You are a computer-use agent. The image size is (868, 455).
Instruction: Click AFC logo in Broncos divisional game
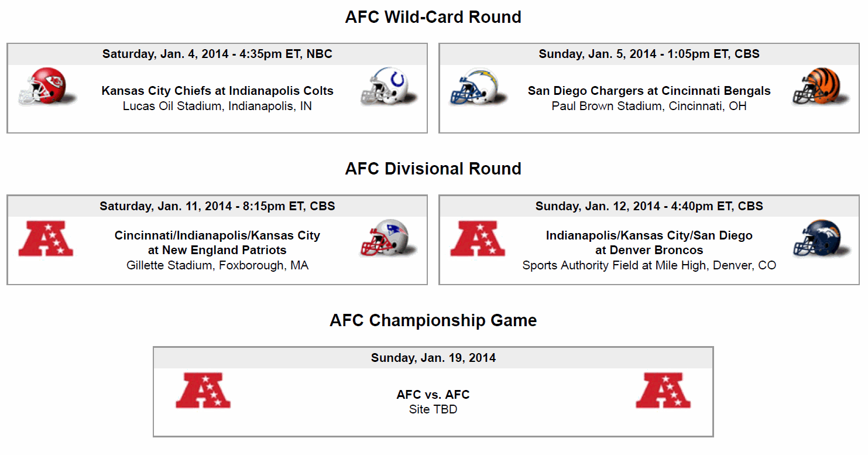coord(478,238)
